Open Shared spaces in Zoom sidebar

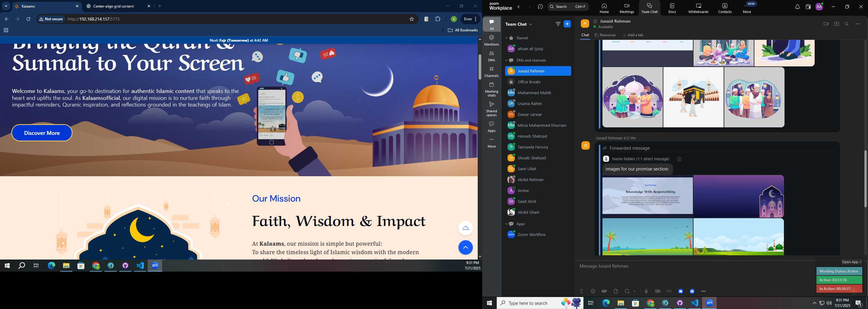(x=492, y=109)
